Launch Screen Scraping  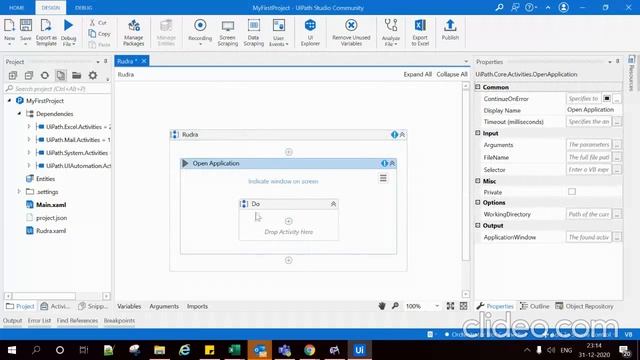[x=227, y=32]
